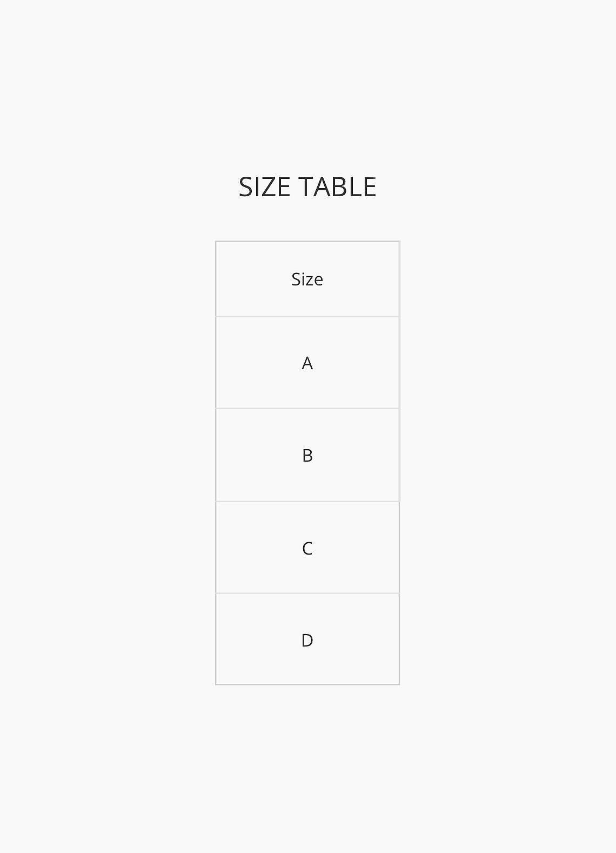Click divider line between Size and A
This screenshot has height=853, width=616.
(x=307, y=317)
